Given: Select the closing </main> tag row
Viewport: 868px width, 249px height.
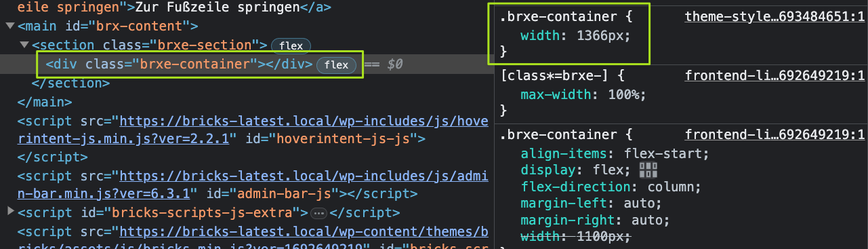Looking at the screenshot, I should [45, 102].
